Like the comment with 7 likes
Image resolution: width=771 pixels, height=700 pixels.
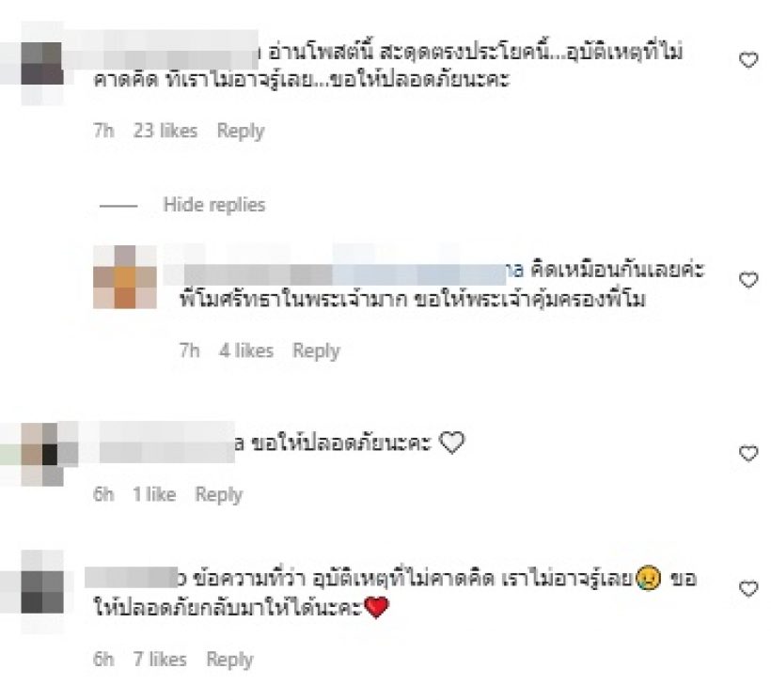(x=748, y=588)
